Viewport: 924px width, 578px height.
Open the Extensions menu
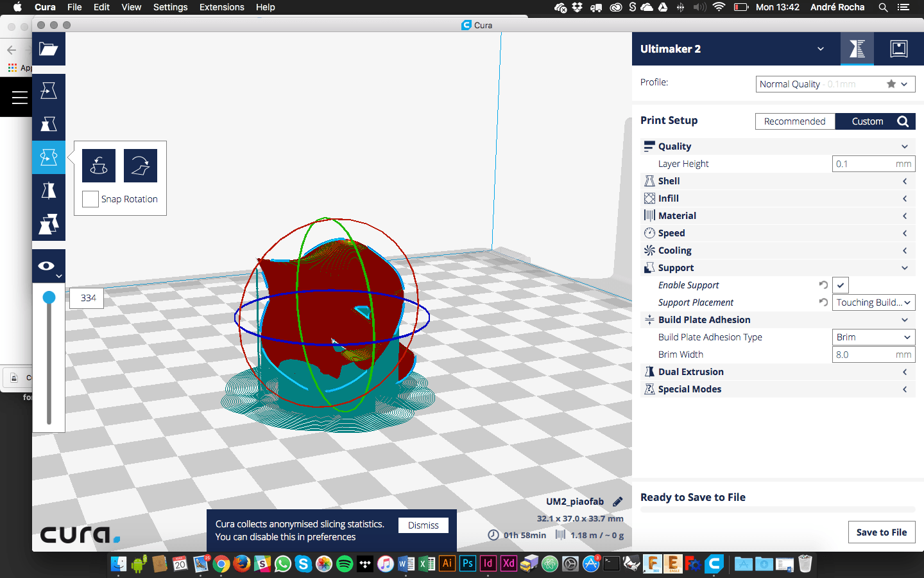tap(221, 7)
